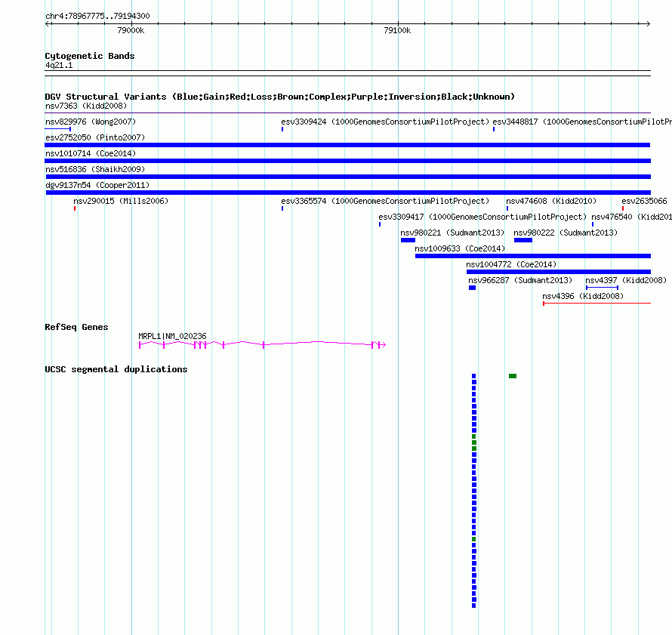672x635 pixels.
Task: Click the red nsv4396 (Kidd2008) loss line
Action: pos(596,304)
